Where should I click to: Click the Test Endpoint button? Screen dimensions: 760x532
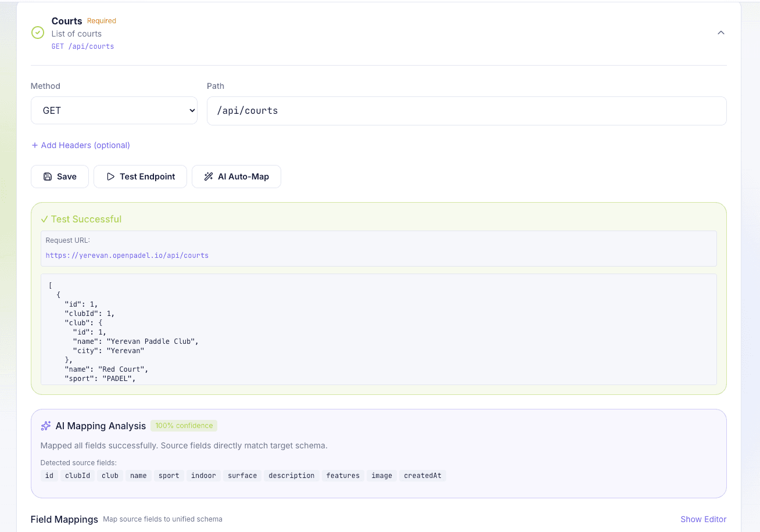(x=141, y=177)
